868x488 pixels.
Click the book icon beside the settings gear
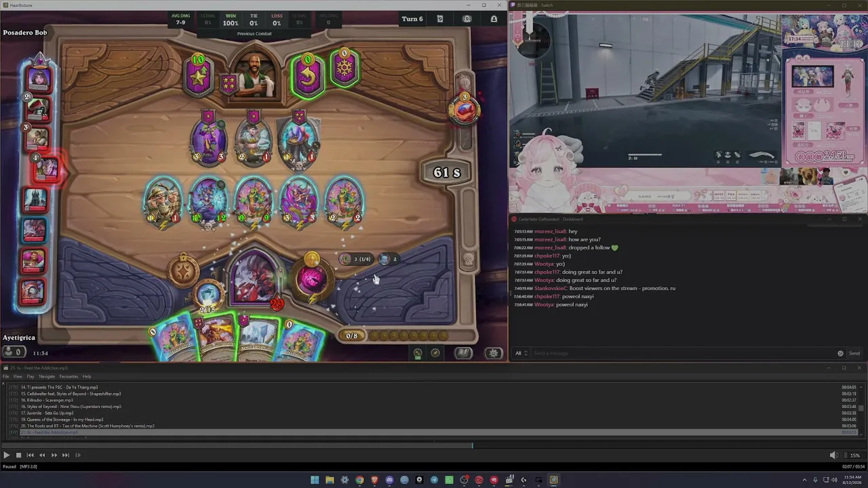point(463,353)
